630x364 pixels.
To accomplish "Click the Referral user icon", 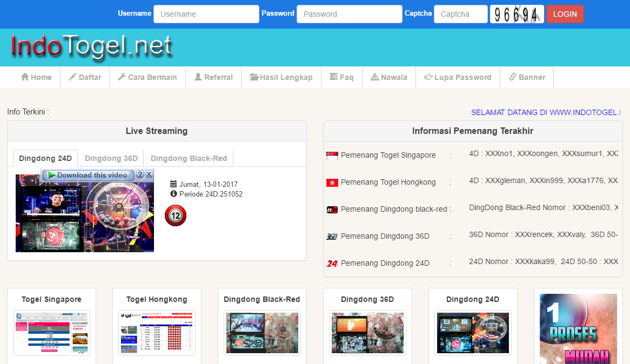I will click(198, 77).
